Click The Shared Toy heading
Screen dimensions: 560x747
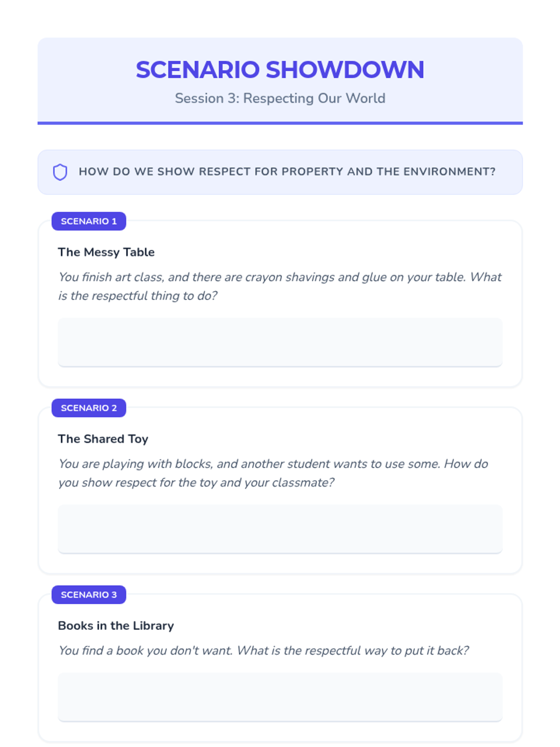(x=103, y=439)
